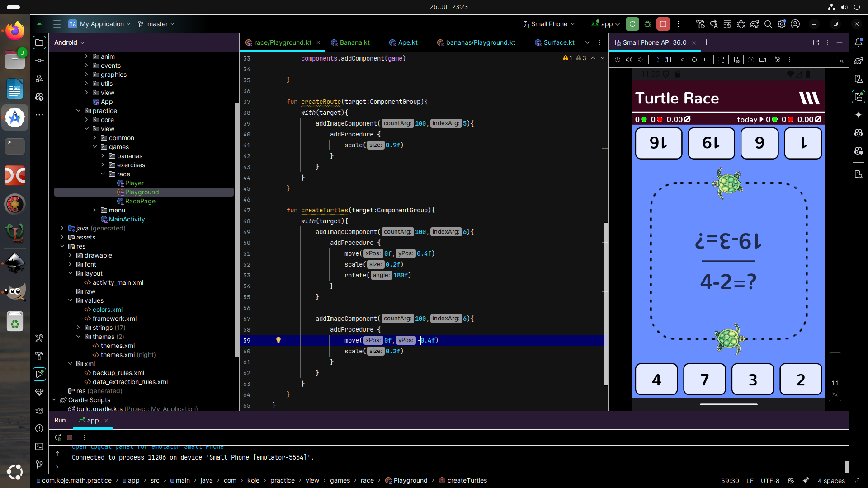This screenshot has height=488, width=868.
Task: Open Gradle tool window elephant icon
Action: point(859,61)
